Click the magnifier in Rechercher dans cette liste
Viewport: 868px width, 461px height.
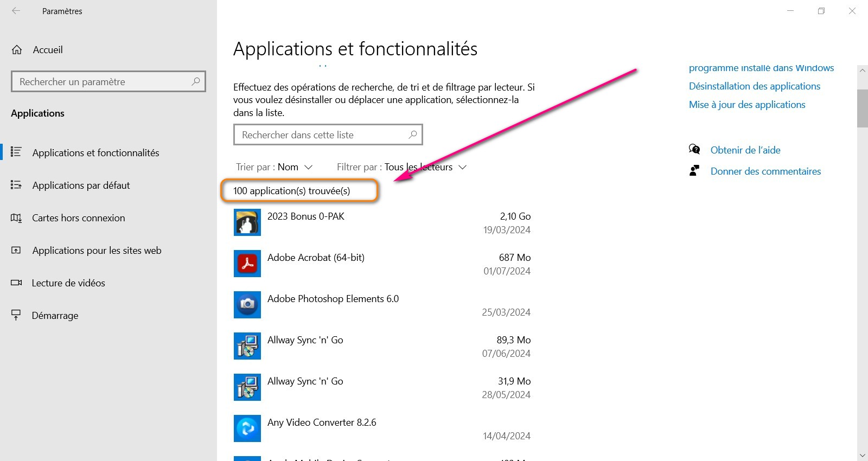point(413,135)
